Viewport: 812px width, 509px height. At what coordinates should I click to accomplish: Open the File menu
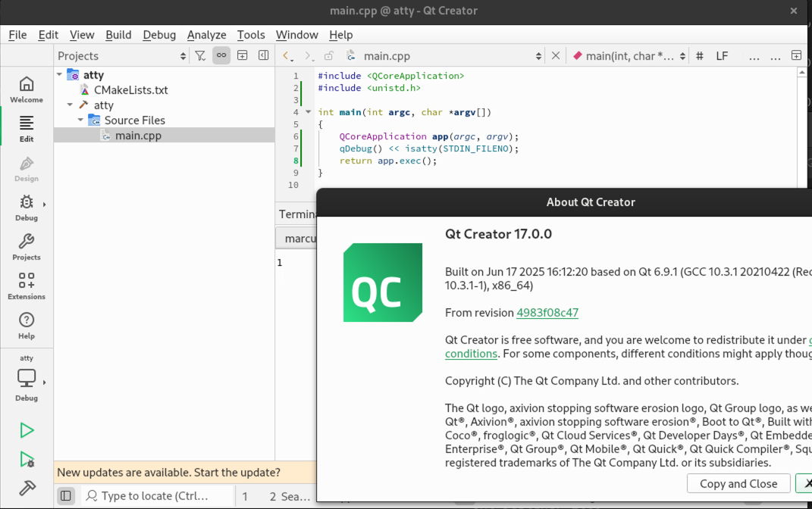click(17, 35)
